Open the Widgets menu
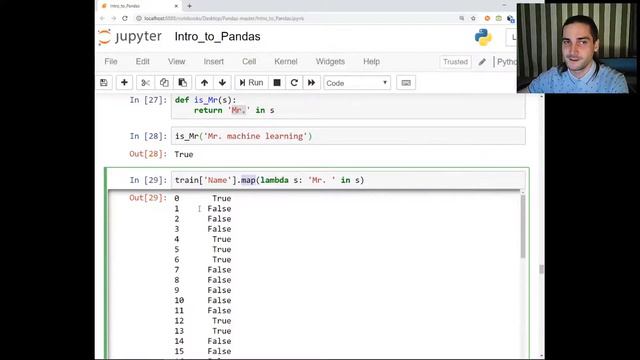 tap(330, 62)
